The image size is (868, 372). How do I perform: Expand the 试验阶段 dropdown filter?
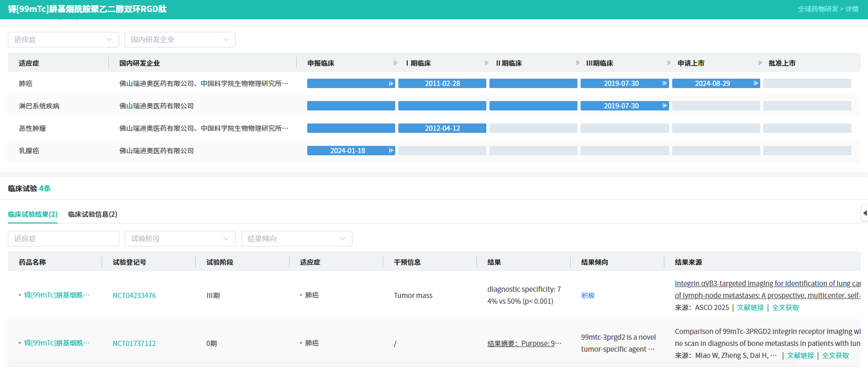180,239
